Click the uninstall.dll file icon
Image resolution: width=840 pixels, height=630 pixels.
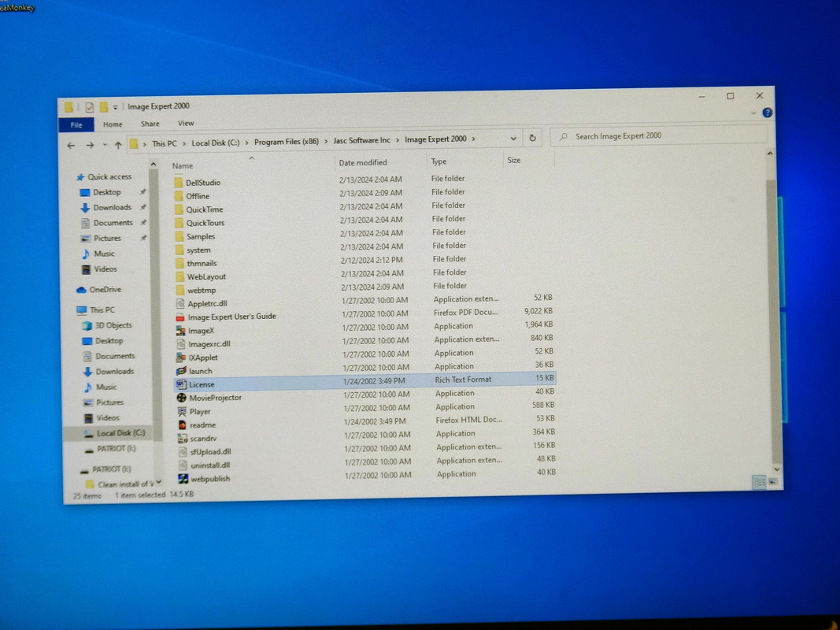[183, 465]
